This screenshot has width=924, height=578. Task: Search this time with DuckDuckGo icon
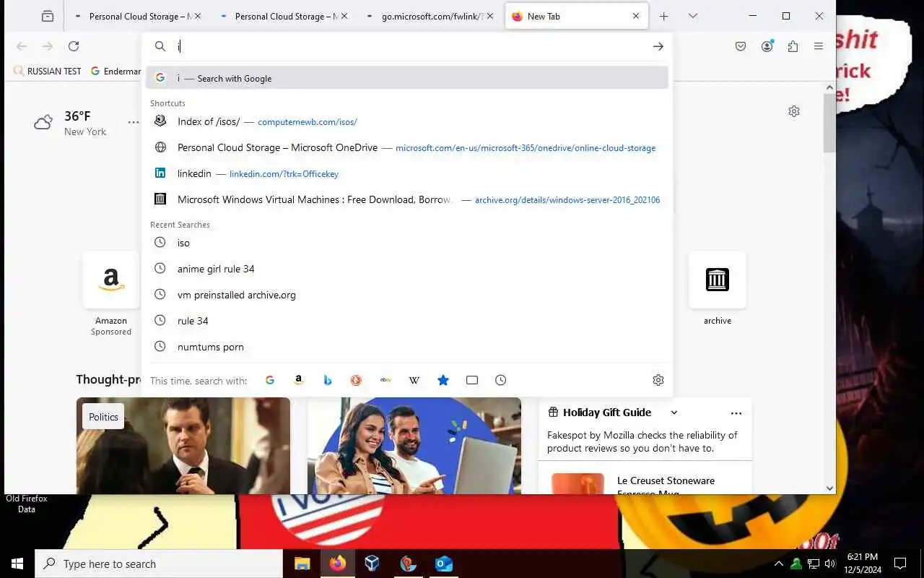tap(357, 380)
